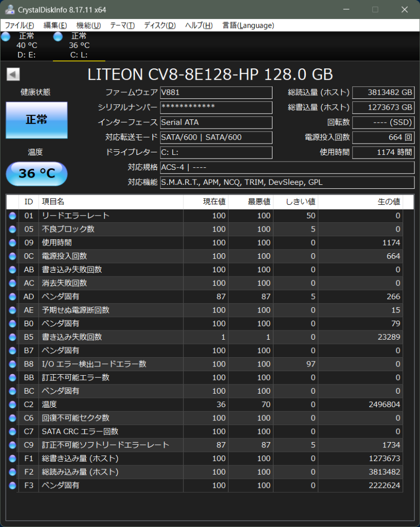This screenshot has height=527, width=420.
Task: Open the 編集(E) menu
Action: [55, 25]
